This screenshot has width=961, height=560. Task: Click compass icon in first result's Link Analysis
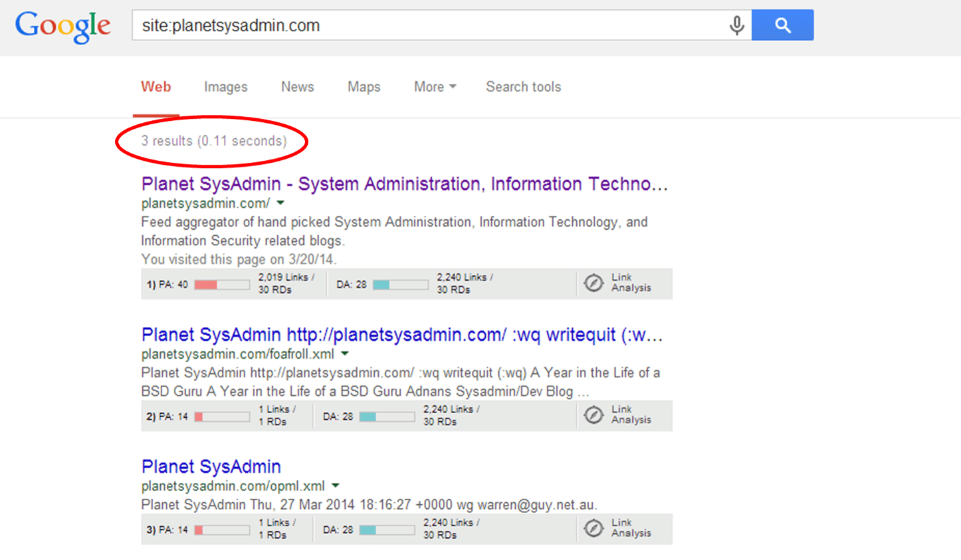pyautogui.click(x=593, y=283)
